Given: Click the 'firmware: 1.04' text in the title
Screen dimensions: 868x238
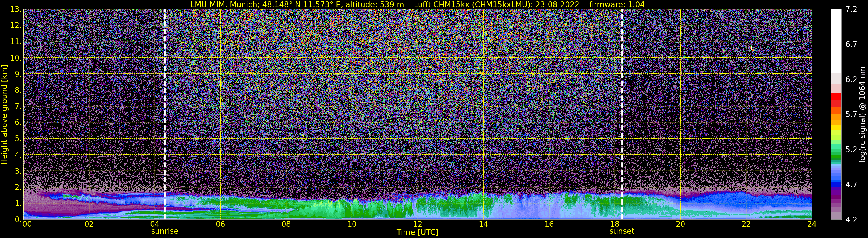Looking at the screenshot, I should (617, 5).
